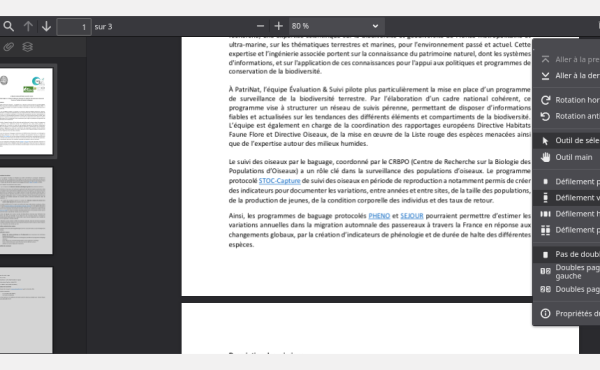The width and height of the screenshot is (600, 370).
Task: Select counterclockwise 'Rotation antihoraire' menu item
Action: (567, 116)
